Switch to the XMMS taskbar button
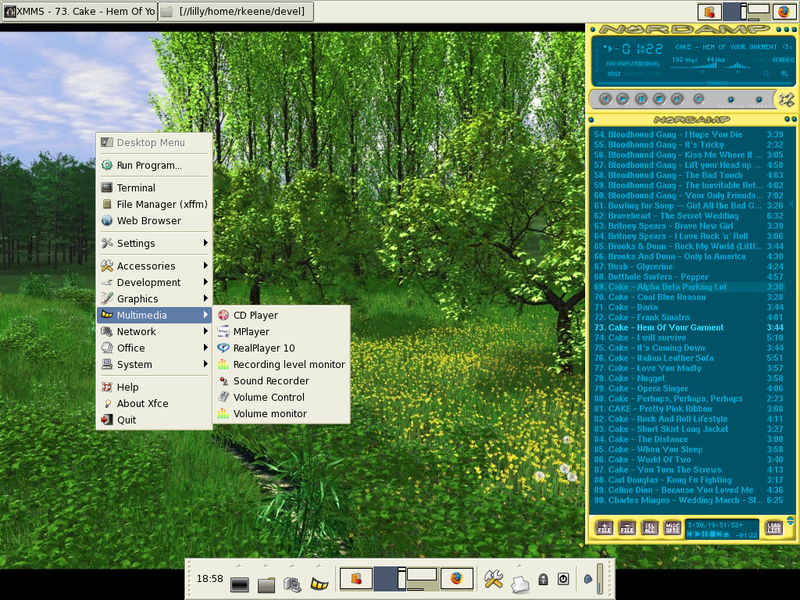Image resolution: width=800 pixels, height=600 pixels. tap(80, 11)
